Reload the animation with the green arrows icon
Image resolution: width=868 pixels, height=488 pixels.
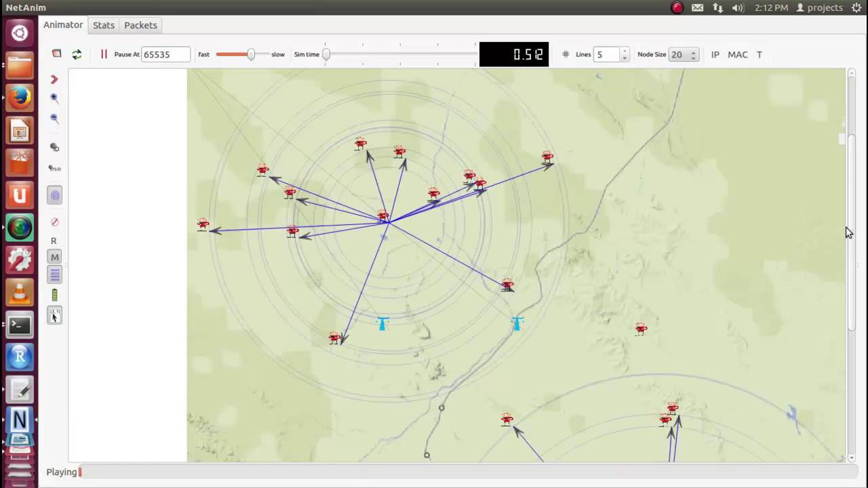click(77, 54)
